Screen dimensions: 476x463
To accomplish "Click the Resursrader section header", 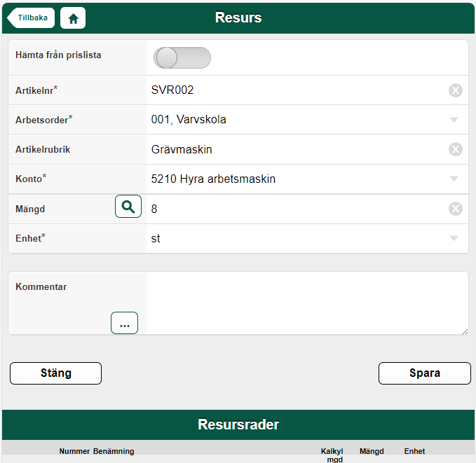I will [238, 424].
